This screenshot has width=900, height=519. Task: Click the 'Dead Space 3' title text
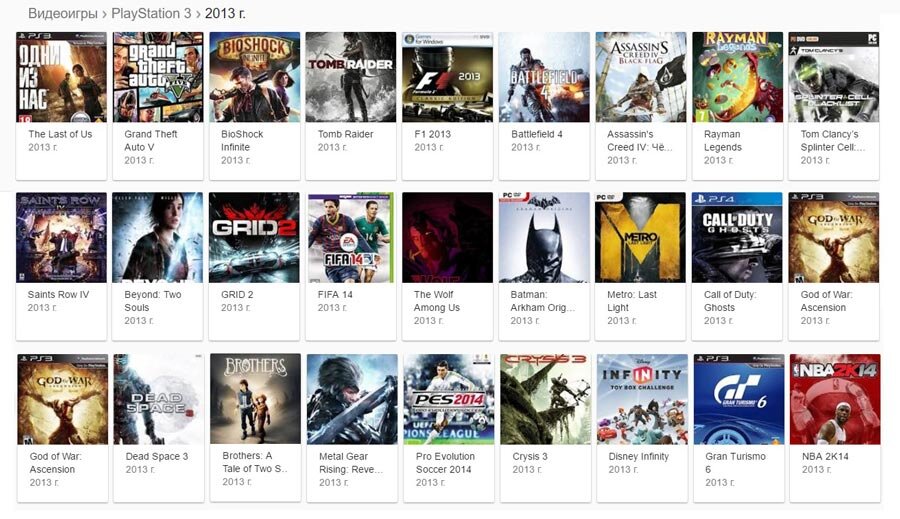[x=157, y=456]
